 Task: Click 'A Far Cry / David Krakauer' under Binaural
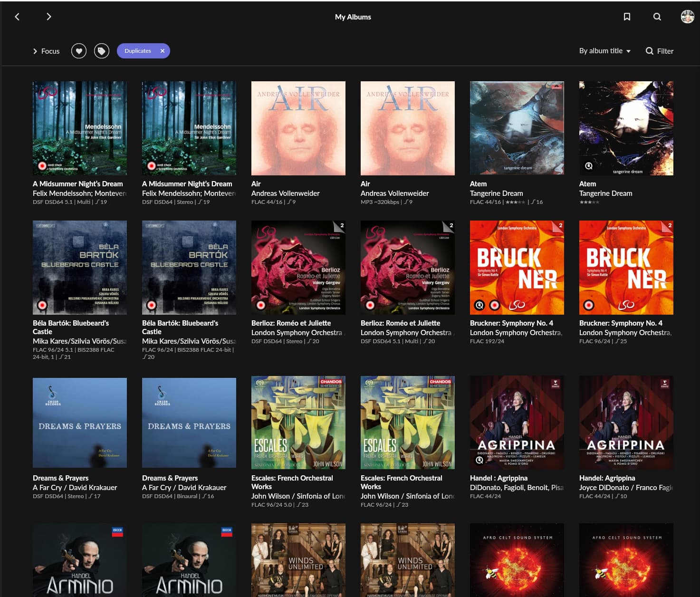(184, 488)
